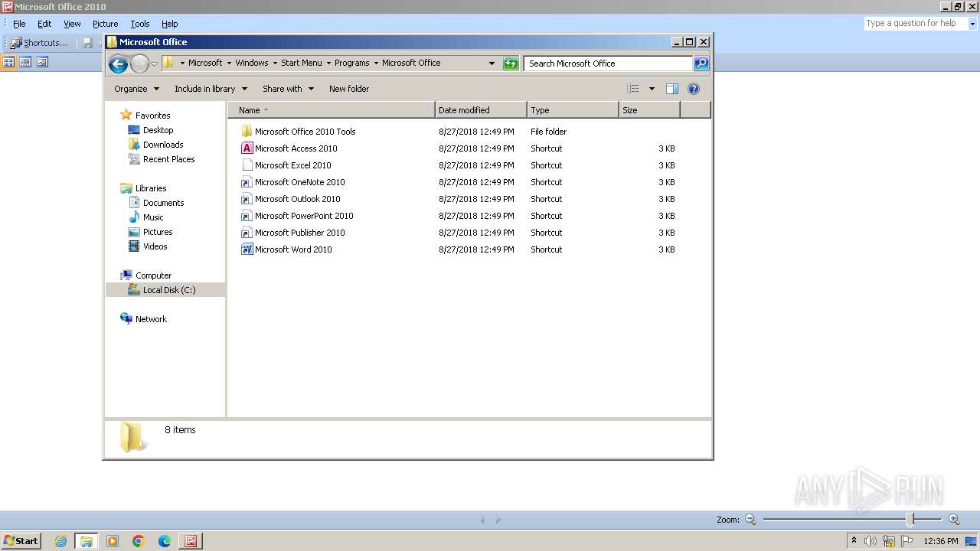Switch to Thumbnail view in Picture Manager
This screenshot has height=551, width=980.
click(x=9, y=62)
